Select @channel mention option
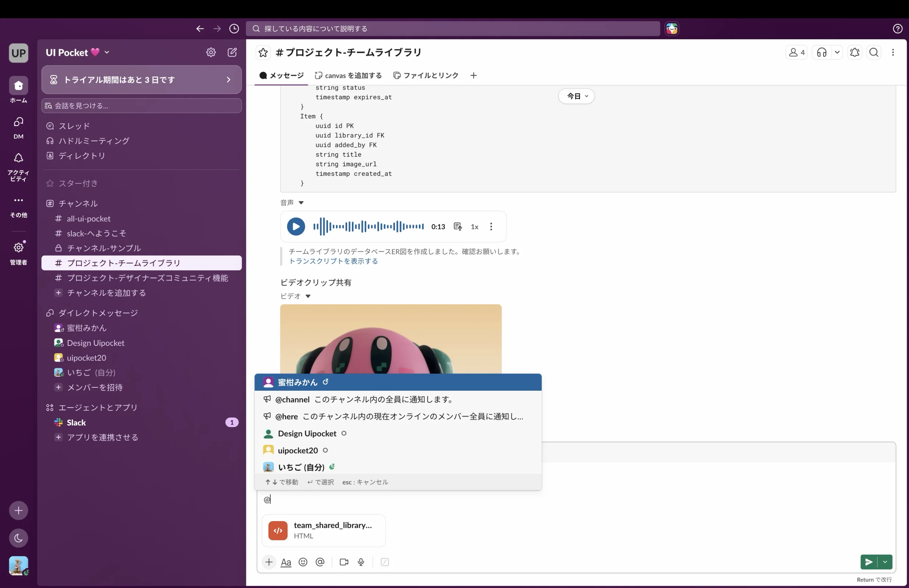Image resolution: width=909 pixels, height=588 pixels. (x=398, y=399)
